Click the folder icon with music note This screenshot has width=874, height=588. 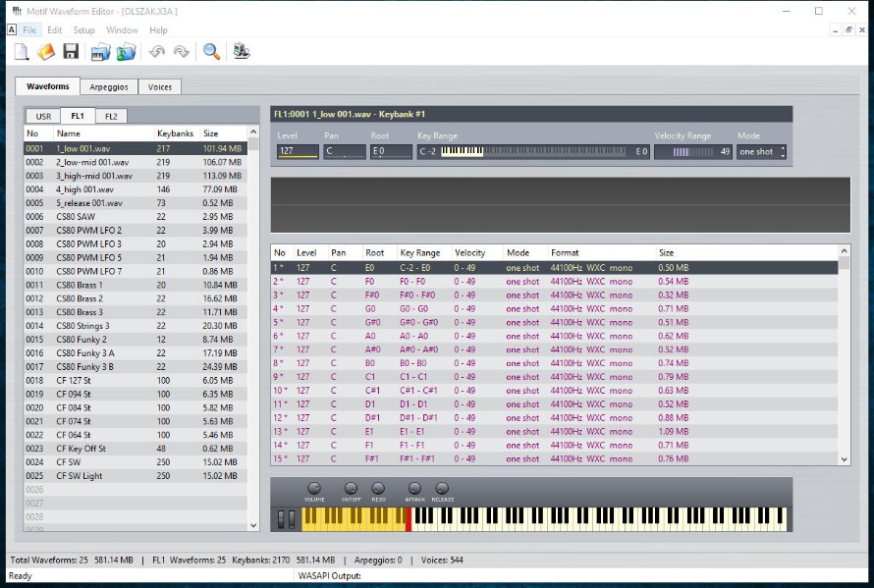coord(126,52)
